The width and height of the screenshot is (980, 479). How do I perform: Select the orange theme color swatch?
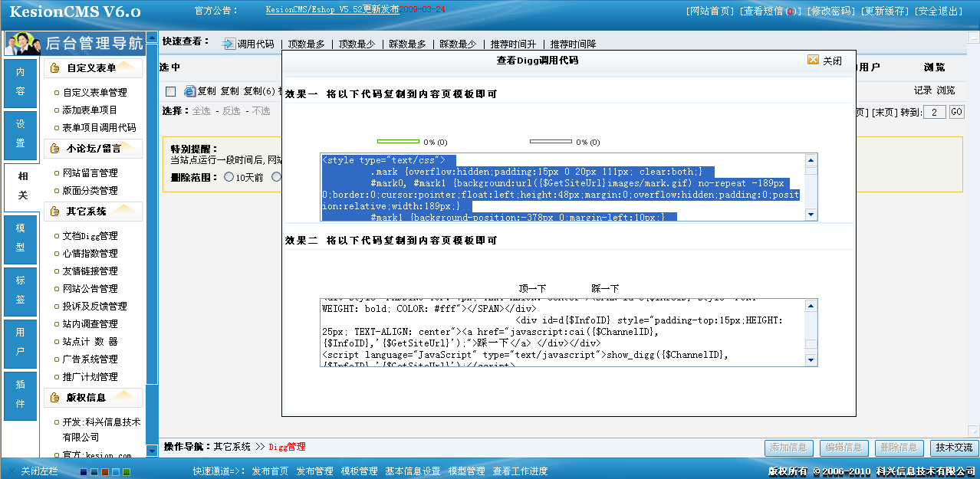coord(105,471)
